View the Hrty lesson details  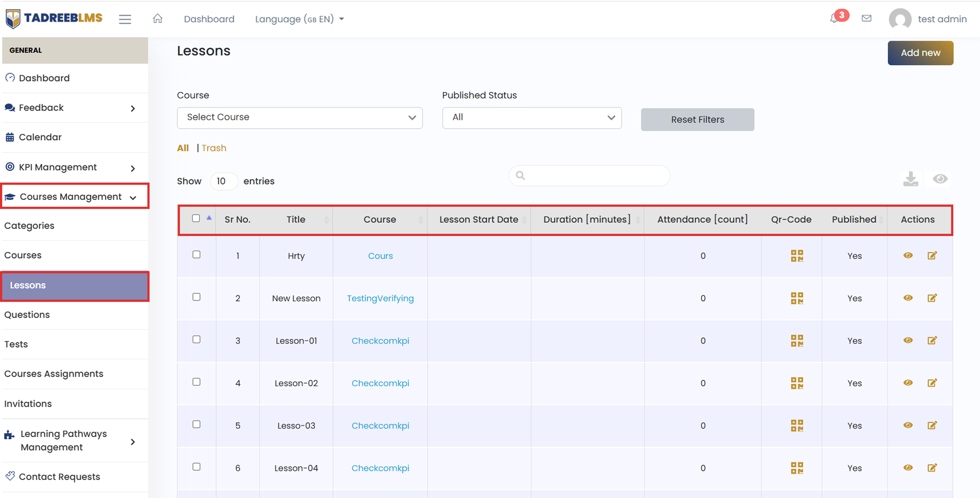908,255
